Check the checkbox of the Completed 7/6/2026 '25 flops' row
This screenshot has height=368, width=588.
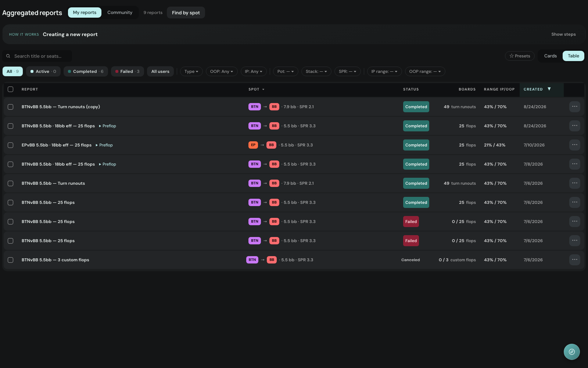11,202
